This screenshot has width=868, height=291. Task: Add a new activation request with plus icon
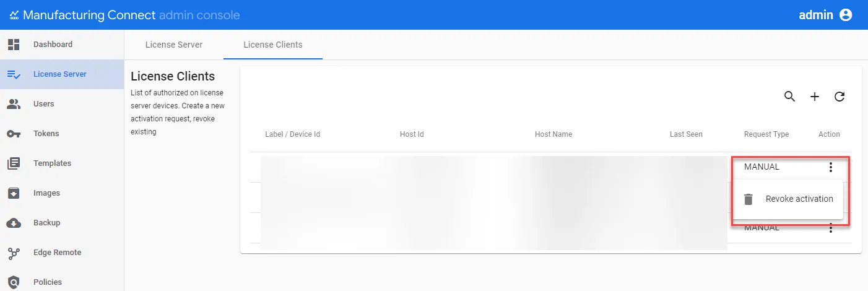[815, 97]
